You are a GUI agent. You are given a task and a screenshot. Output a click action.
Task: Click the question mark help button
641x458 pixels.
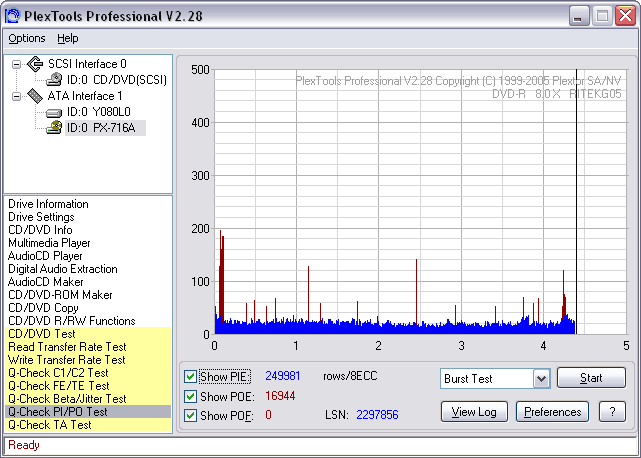(612, 412)
